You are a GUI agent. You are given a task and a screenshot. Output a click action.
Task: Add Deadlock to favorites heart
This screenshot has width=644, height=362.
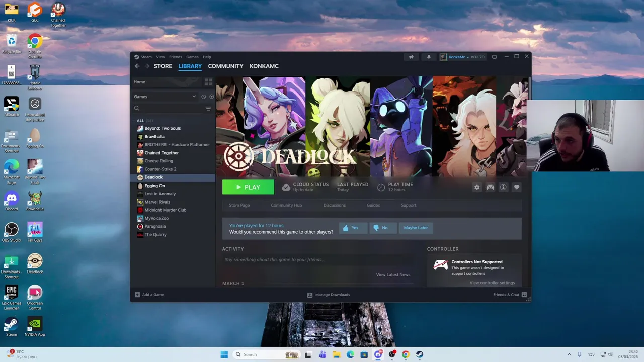coord(517,187)
